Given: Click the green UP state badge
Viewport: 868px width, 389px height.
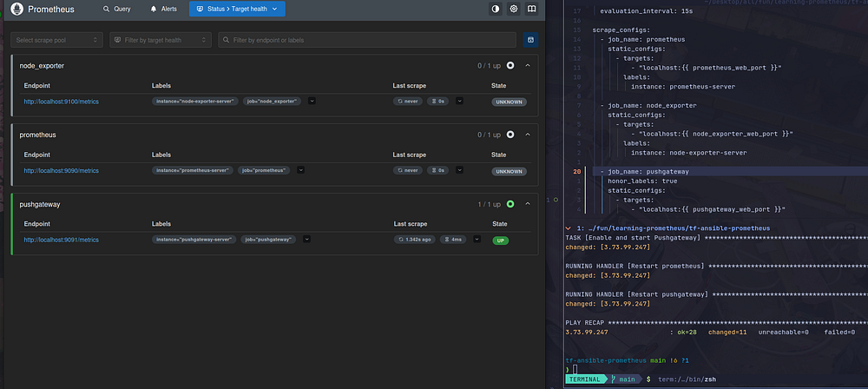Looking at the screenshot, I should pyautogui.click(x=501, y=241).
